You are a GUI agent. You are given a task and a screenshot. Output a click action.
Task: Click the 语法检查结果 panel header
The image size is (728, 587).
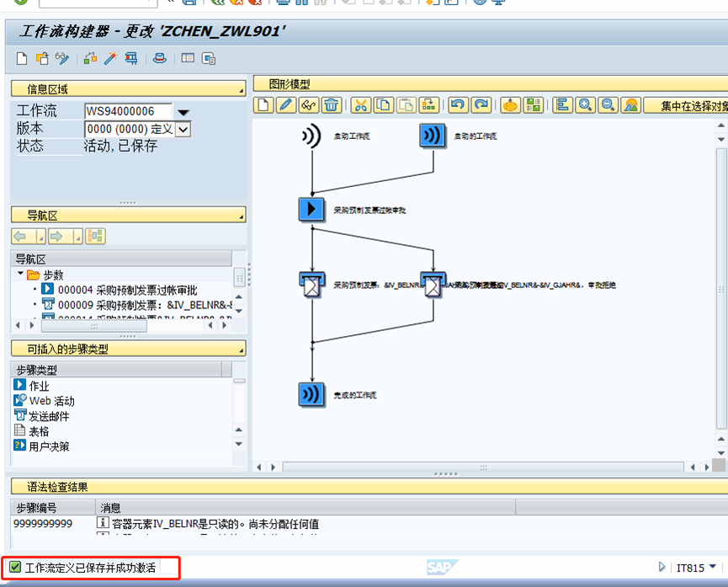pyautogui.click(x=369, y=487)
